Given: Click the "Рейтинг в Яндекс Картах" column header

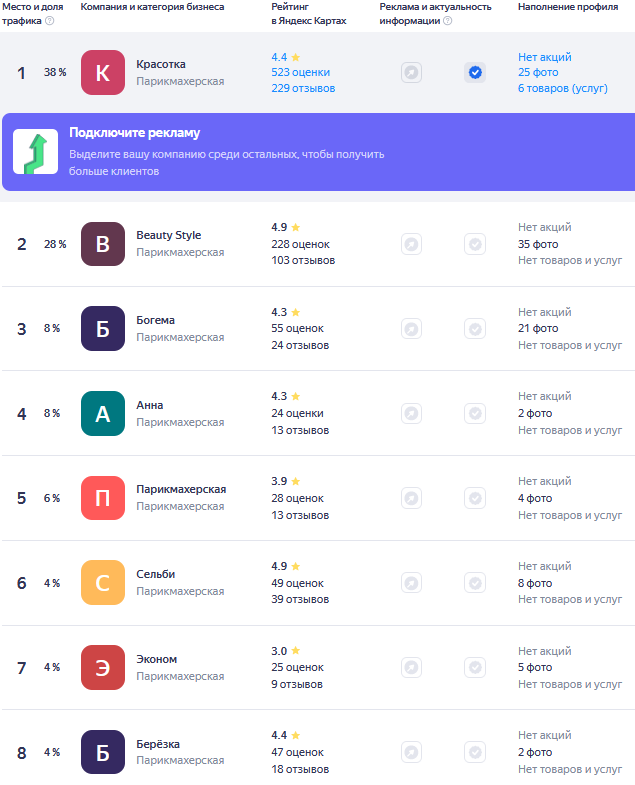Looking at the screenshot, I should [309, 14].
